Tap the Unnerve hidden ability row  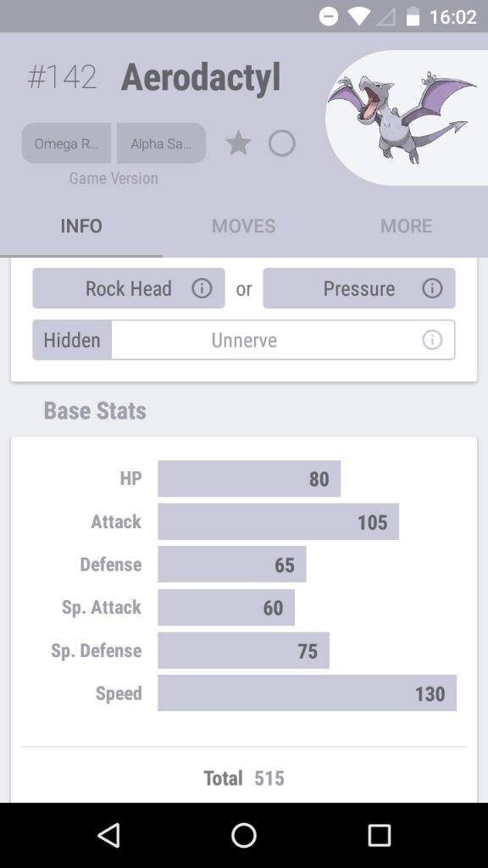[244, 340]
